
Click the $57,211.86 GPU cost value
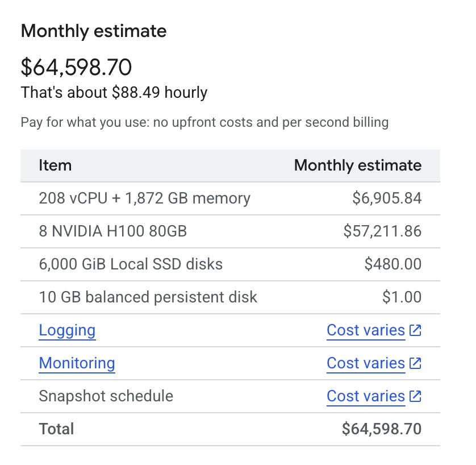[382, 231]
